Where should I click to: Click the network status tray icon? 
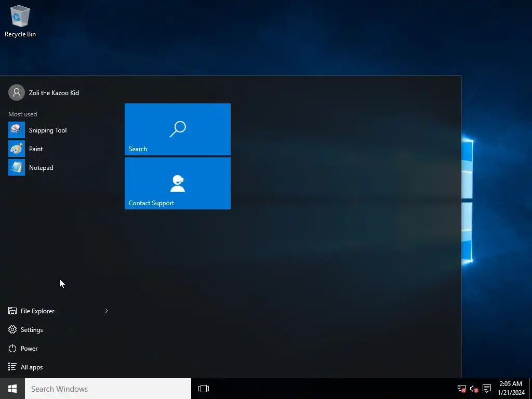click(x=462, y=389)
